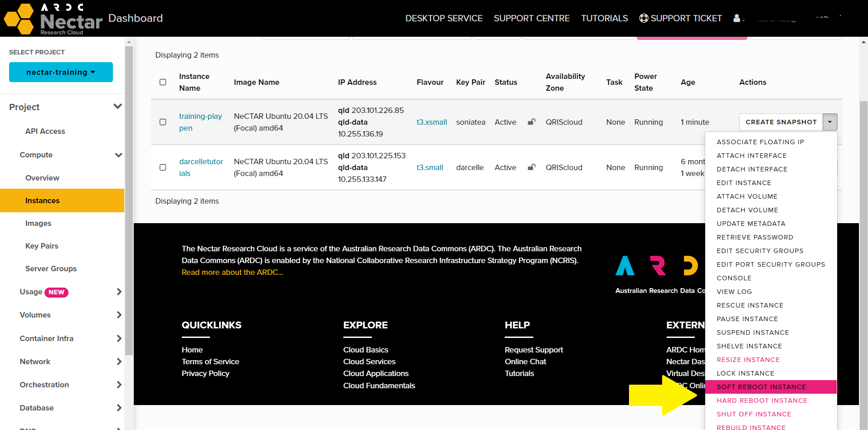
Task: Open Console from the actions menu
Action: coord(771,278)
